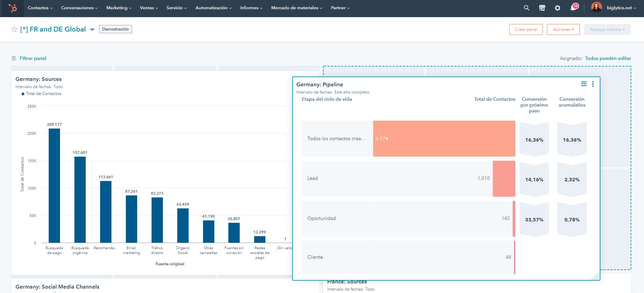Viewport: 644px width, 293px height.
Task: Click the Fuentes sin conexión bar
Action: click(x=234, y=233)
